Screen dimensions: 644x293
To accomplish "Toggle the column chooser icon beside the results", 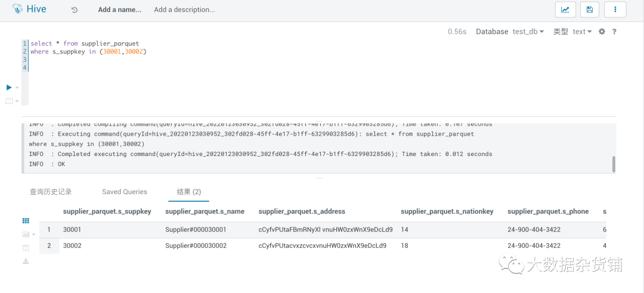I will pos(26,248).
